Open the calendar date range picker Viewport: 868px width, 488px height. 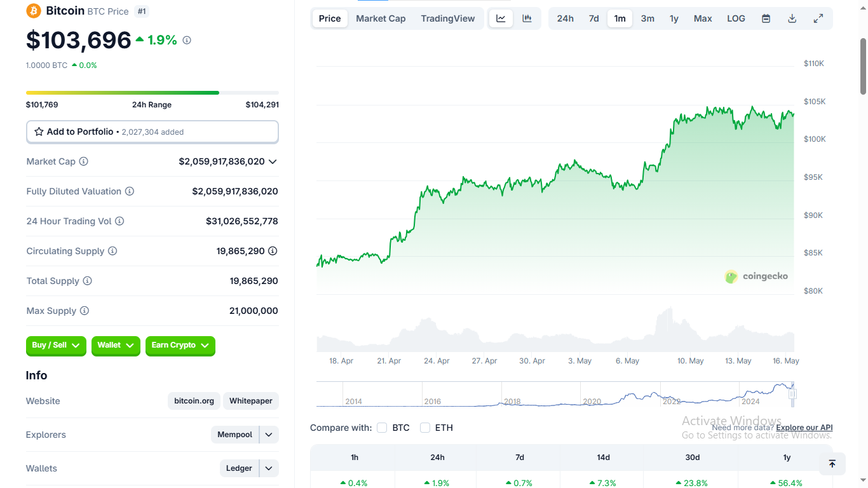766,18
